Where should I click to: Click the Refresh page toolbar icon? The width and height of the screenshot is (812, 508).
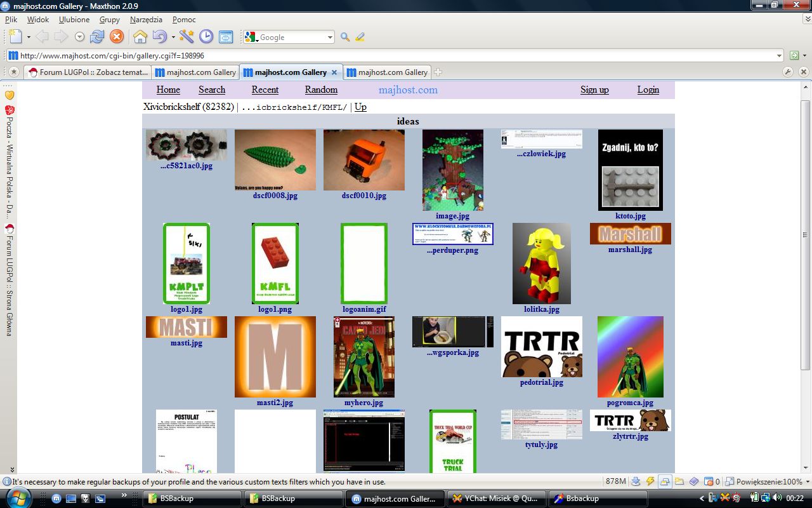96,37
